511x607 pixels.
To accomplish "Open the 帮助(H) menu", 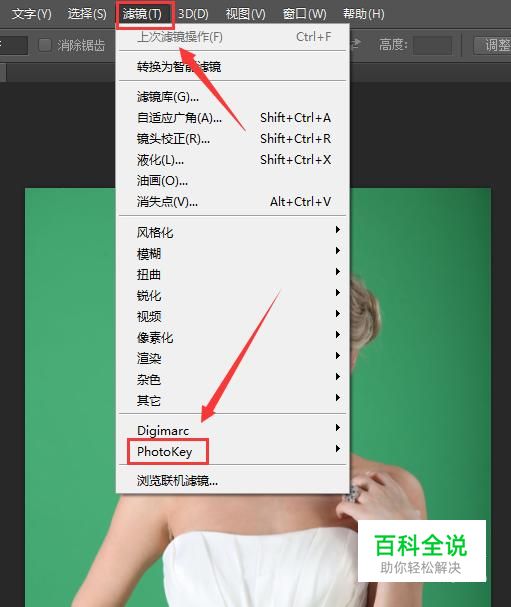I will coord(364,14).
